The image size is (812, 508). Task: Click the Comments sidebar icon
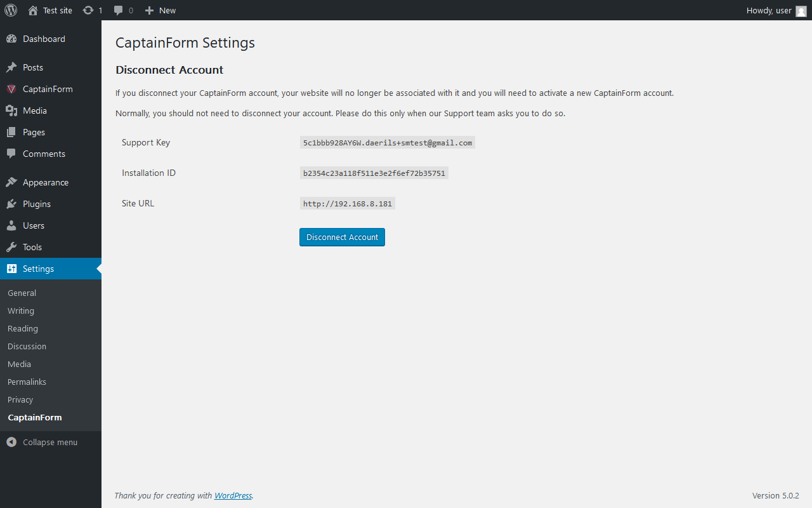point(11,154)
